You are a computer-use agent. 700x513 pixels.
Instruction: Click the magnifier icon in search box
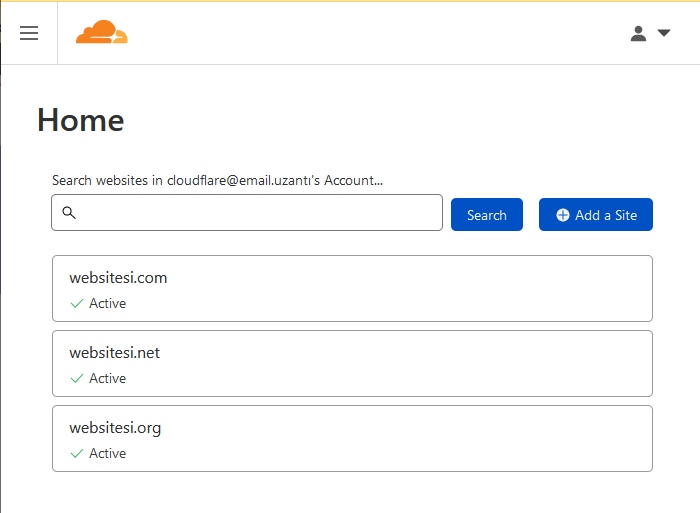pos(69,213)
